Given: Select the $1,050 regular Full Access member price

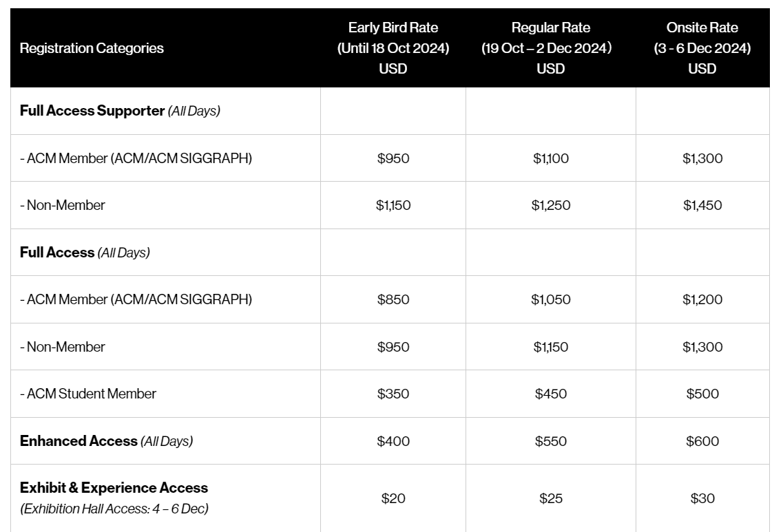Looking at the screenshot, I should 550,299.
